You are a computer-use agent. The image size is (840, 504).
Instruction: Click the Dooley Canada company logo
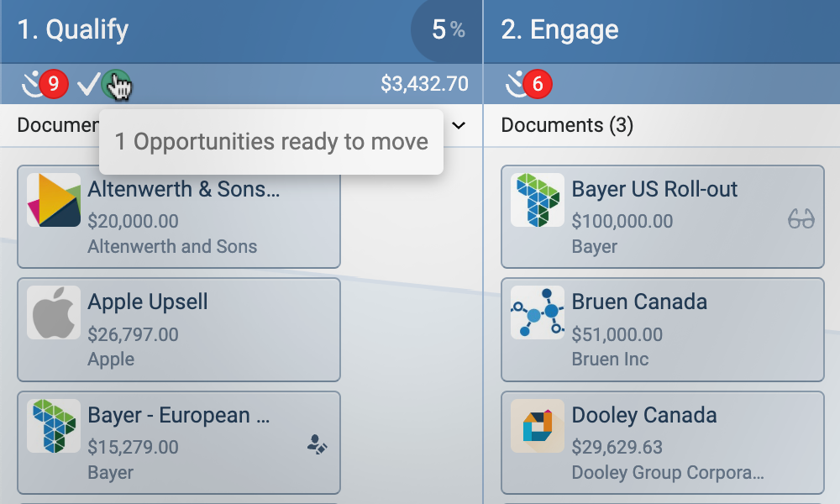click(x=538, y=426)
